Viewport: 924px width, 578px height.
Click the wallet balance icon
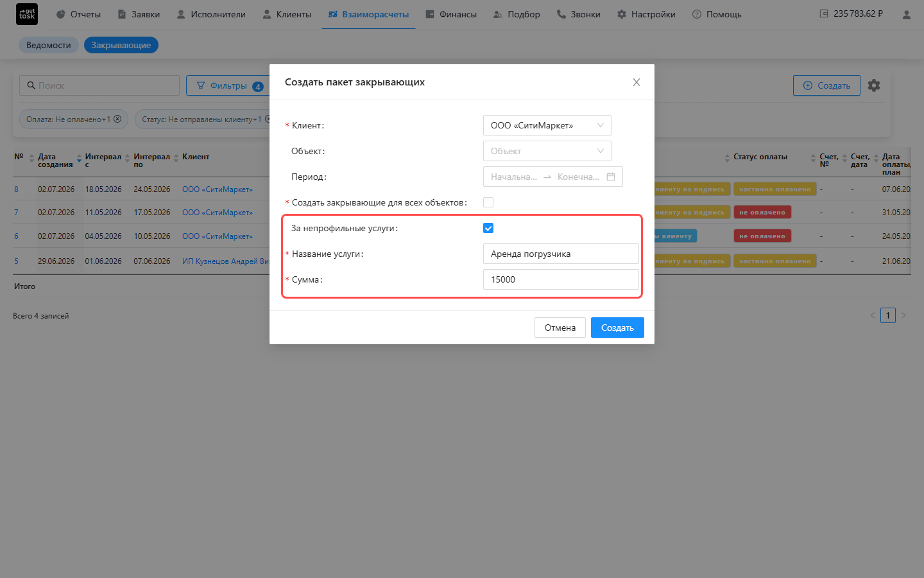[824, 13]
